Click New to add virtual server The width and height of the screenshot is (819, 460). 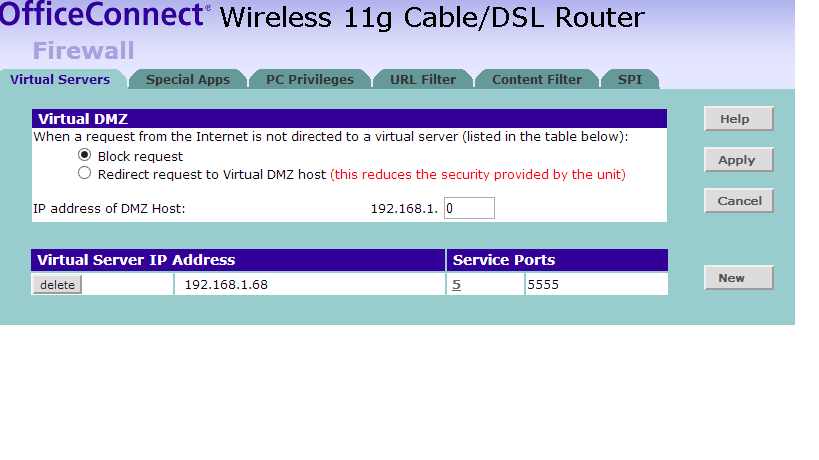[731, 278]
